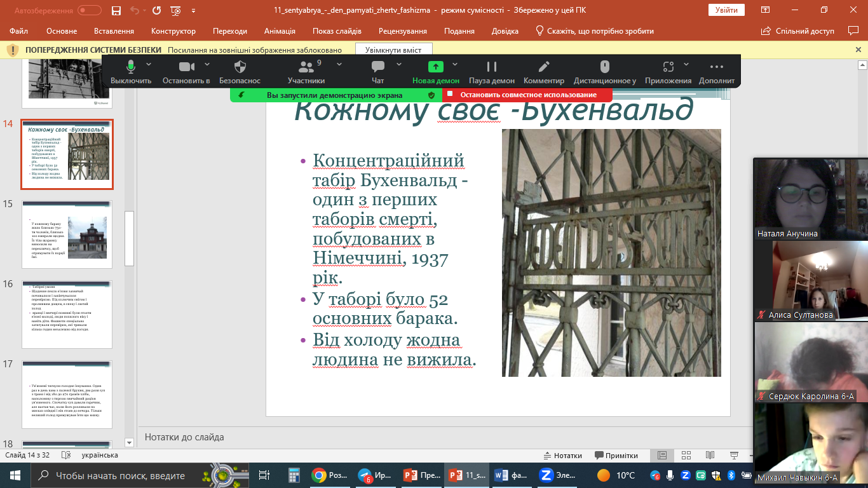
Task: Open the Анімація ribbon tab
Action: pos(280,31)
